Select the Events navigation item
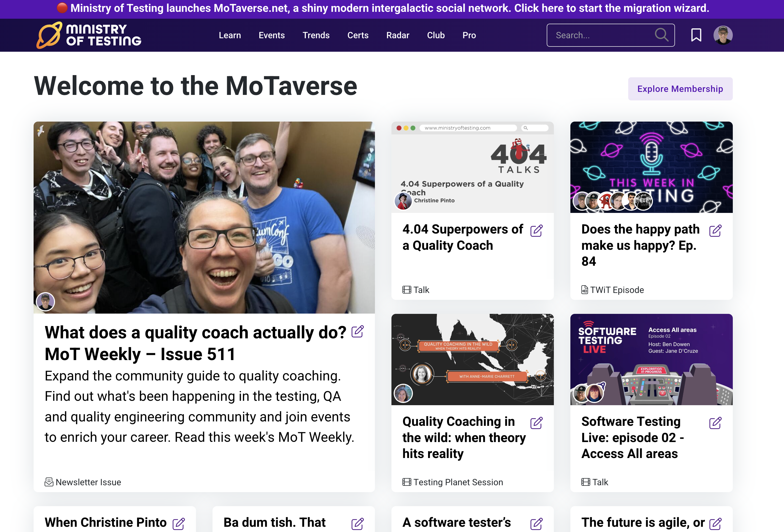Image resolution: width=784 pixels, height=532 pixels. (272, 35)
